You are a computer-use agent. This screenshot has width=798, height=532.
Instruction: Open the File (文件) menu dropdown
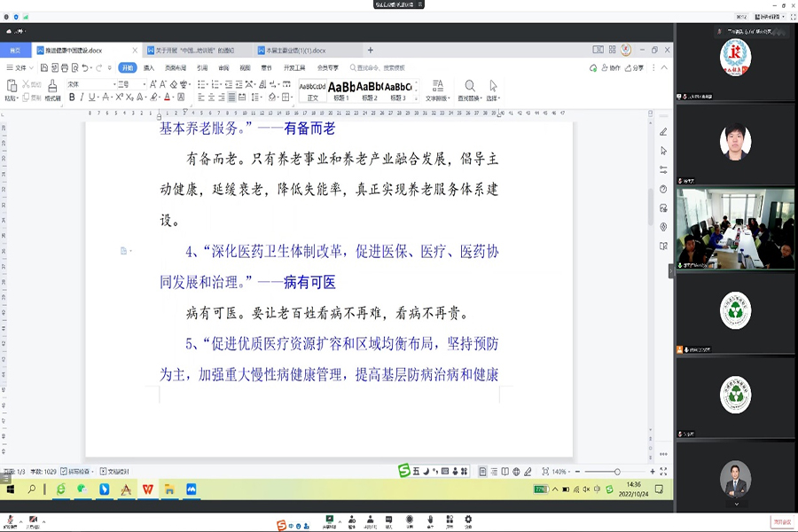[x=21, y=67]
